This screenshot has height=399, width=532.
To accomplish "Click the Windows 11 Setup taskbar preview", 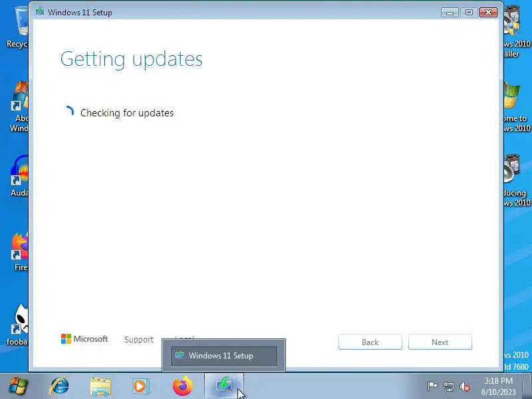I will point(224,356).
